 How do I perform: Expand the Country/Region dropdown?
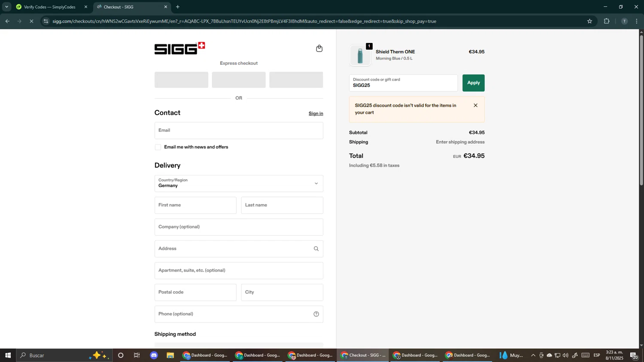click(239, 184)
